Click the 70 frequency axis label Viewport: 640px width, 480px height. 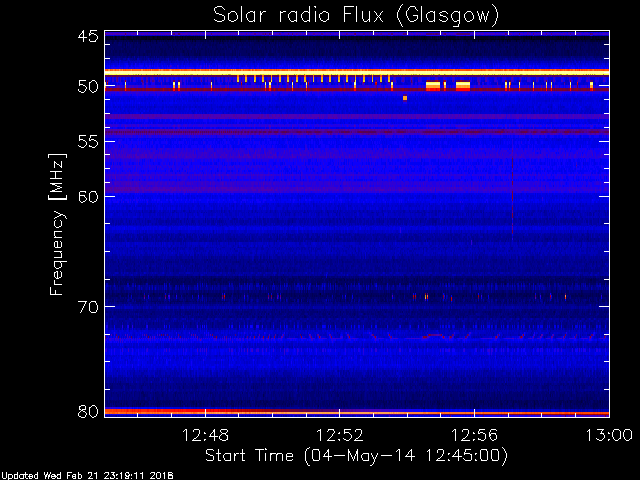(x=88, y=307)
